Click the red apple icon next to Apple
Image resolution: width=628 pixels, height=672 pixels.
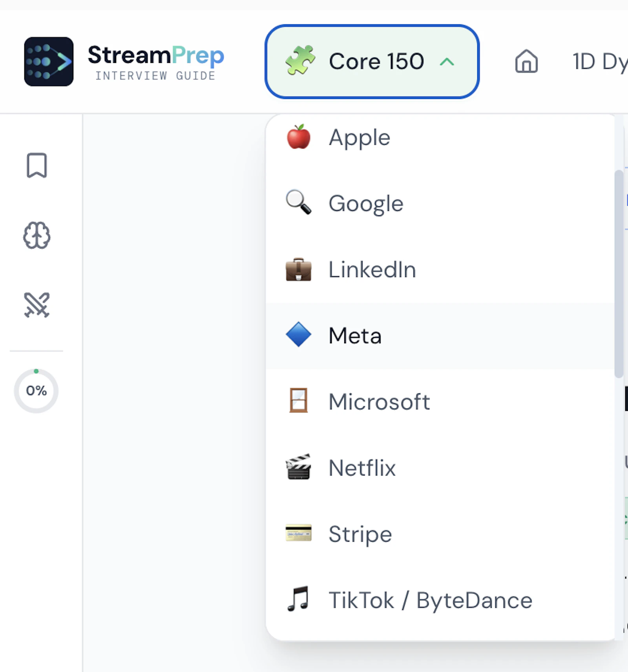[x=299, y=137]
